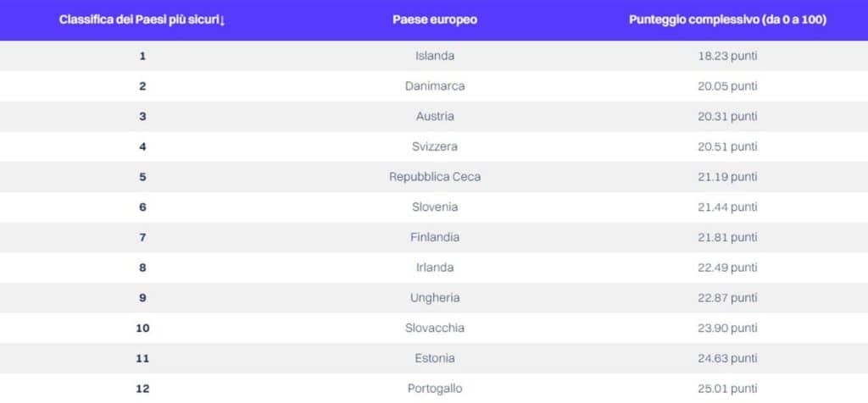Select the Estonia cell
The height and width of the screenshot is (403, 868).
(435, 358)
